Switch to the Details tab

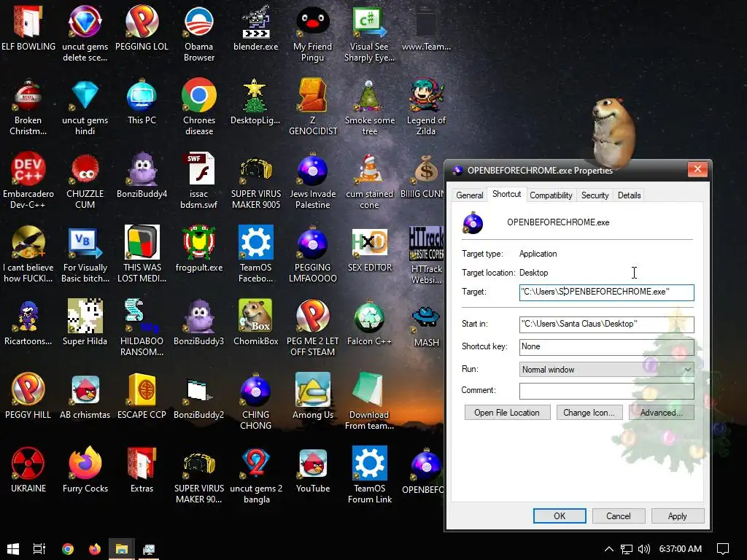(x=629, y=195)
